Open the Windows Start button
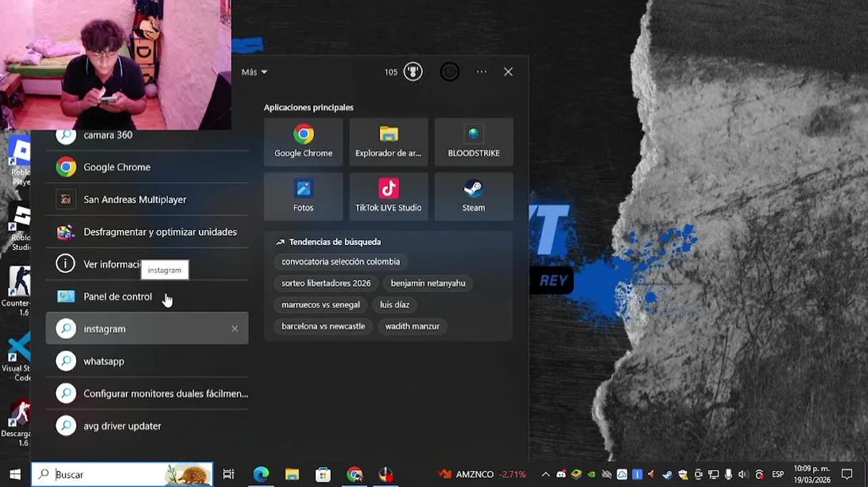 (x=15, y=474)
